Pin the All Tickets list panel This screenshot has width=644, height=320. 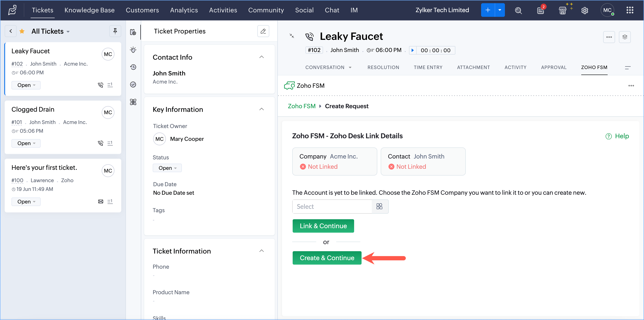(115, 31)
